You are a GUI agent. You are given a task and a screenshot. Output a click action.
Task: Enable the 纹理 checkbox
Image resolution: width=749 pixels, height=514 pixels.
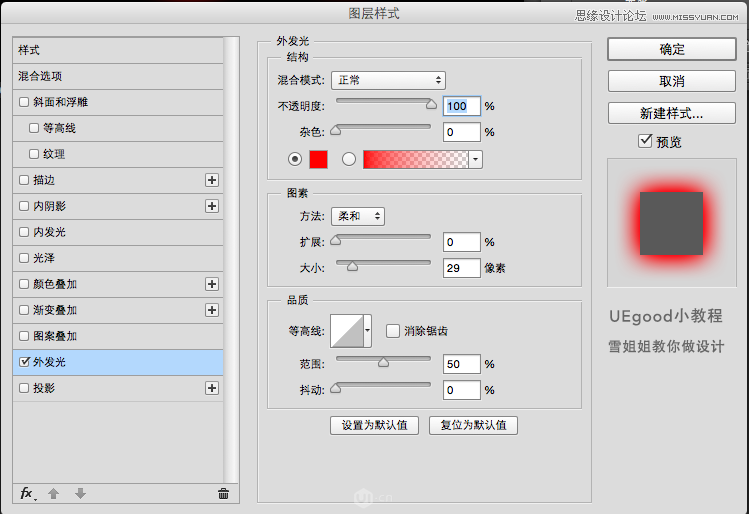(x=34, y=154)
